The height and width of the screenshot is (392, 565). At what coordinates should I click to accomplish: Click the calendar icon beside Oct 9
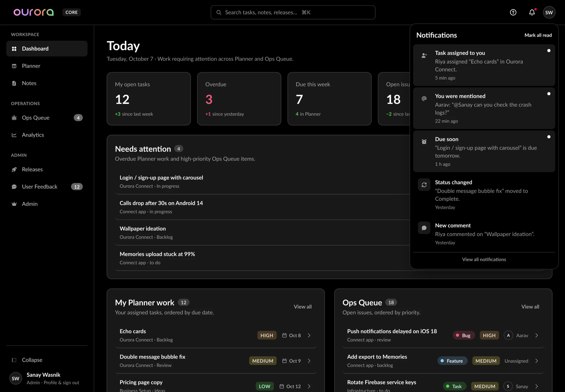(284, 361)
